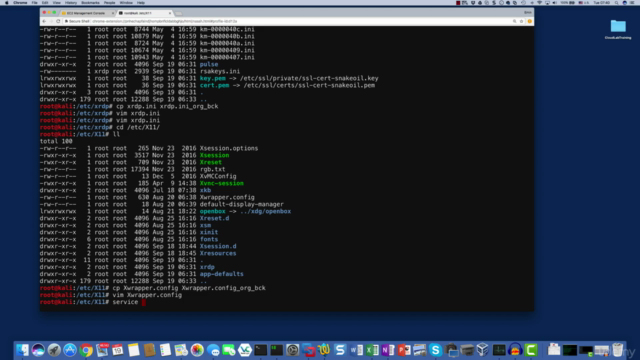Open Skype from the Dock
Image resolution: width=640 pixels, height=360 pixels.
tap(436, 350)
